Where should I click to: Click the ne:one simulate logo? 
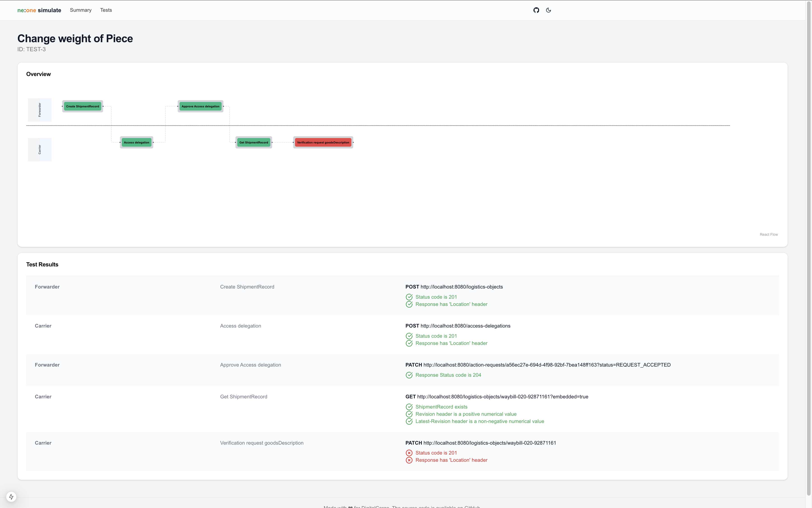click(39, 10)
